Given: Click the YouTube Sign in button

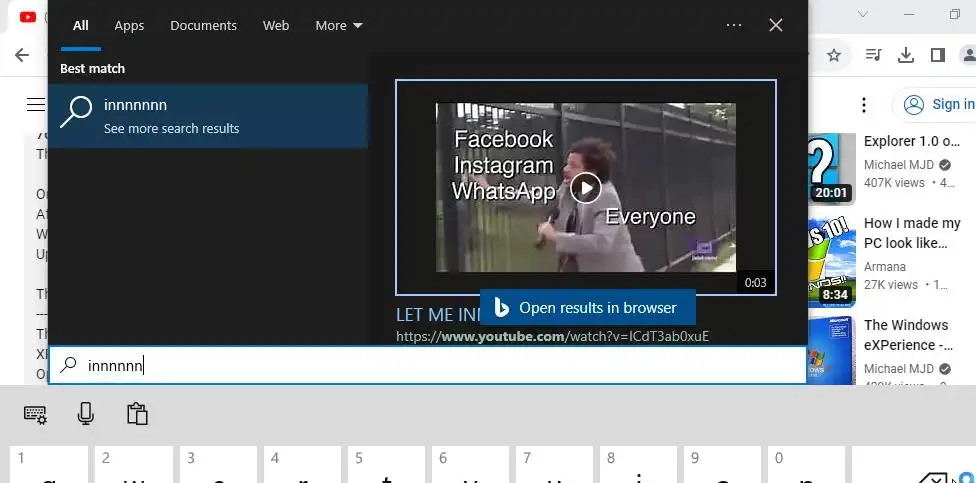Looking at the screenshot, I should pyautogui.click(x=934, y=105).
